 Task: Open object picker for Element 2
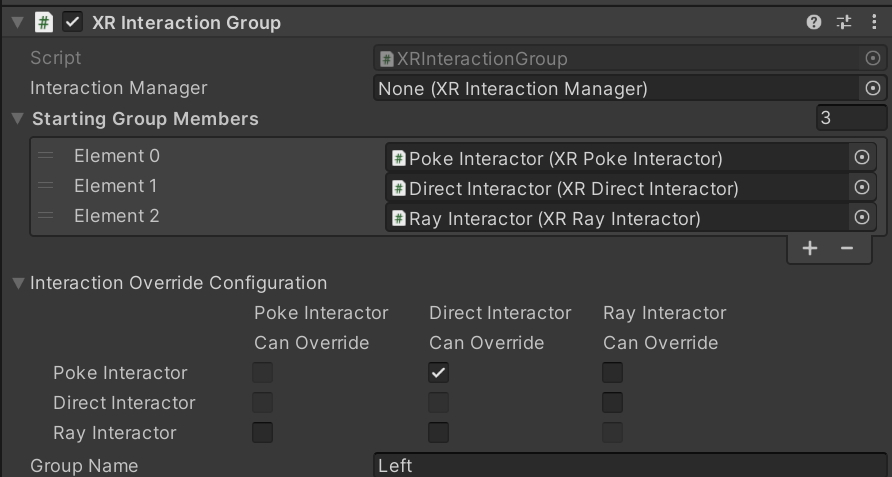(x=862, y=218)
